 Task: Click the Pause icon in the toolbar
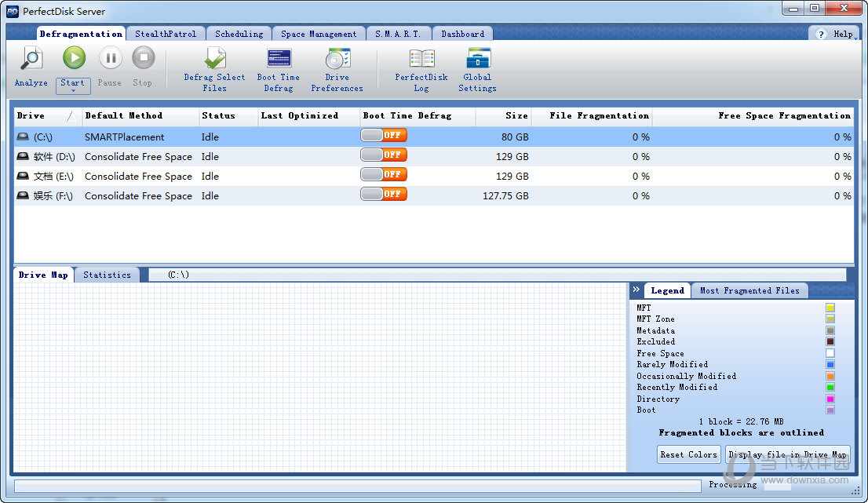111,58
